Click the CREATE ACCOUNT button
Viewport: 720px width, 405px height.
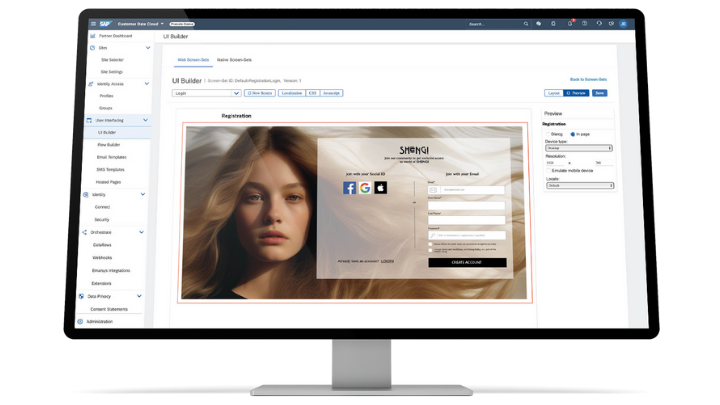coord(467,262)
